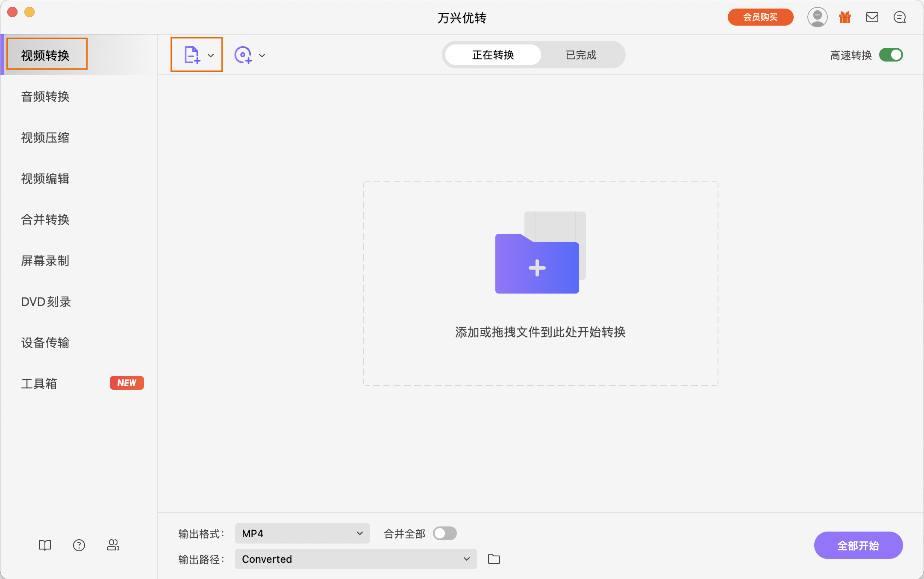
Task: Open 屏幕录制 from the sidebar
Action: (x=45, y=261)
